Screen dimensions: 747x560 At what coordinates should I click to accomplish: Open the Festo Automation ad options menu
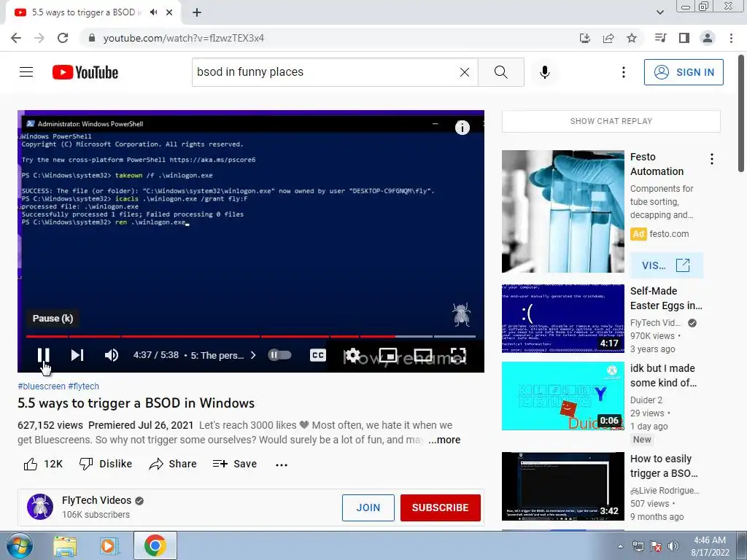point(712,159)
